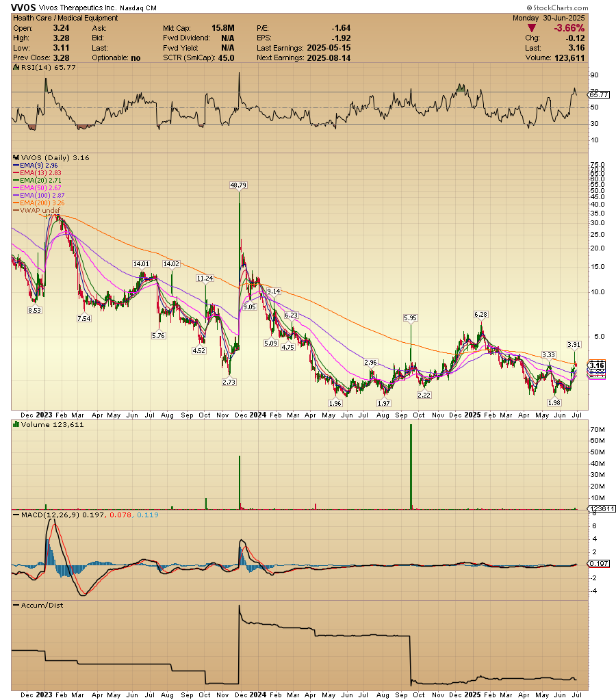The image size is (616, 700).
Task: Click the red down-triangle change indicator
Action: [x=532, y=28]
